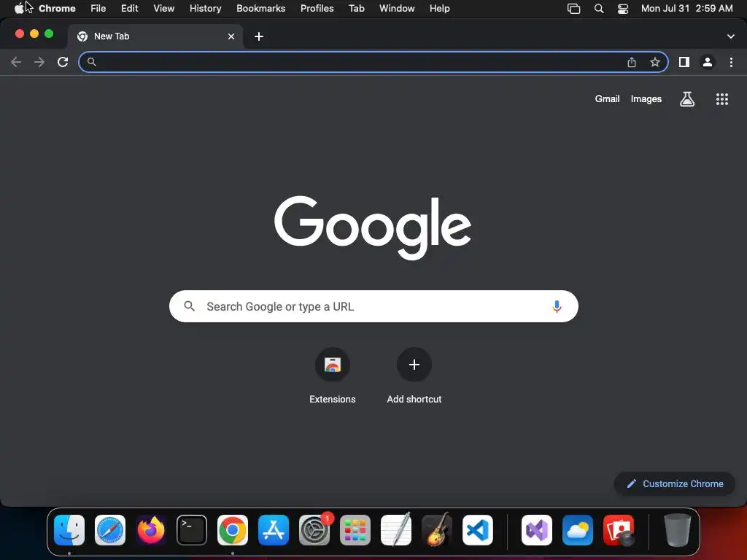Open the Bookmarks menu
Screen dimensions: 747x560
click(x=260, y=8)
